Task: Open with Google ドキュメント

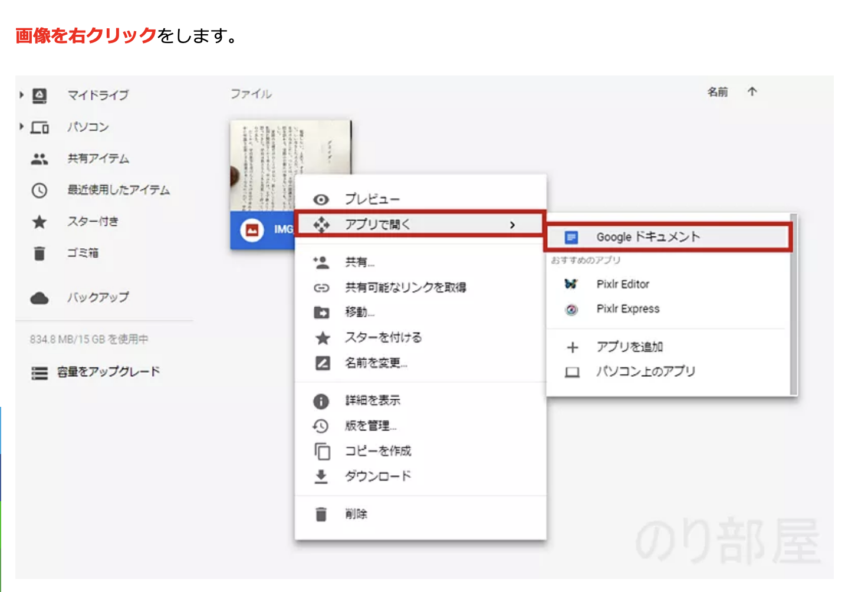Action: (x=668, y=237)
